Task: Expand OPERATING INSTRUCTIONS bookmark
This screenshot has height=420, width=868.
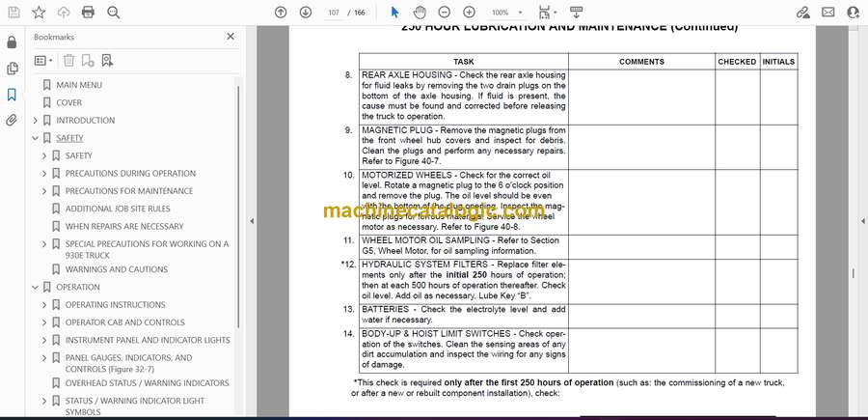Action: tap(44, 305)
